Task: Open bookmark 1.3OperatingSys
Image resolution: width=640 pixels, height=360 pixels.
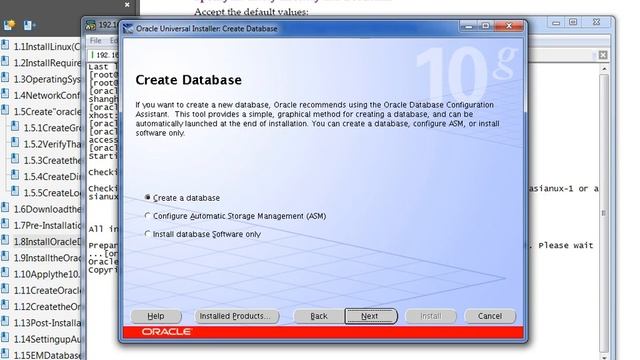Action: 47,79
